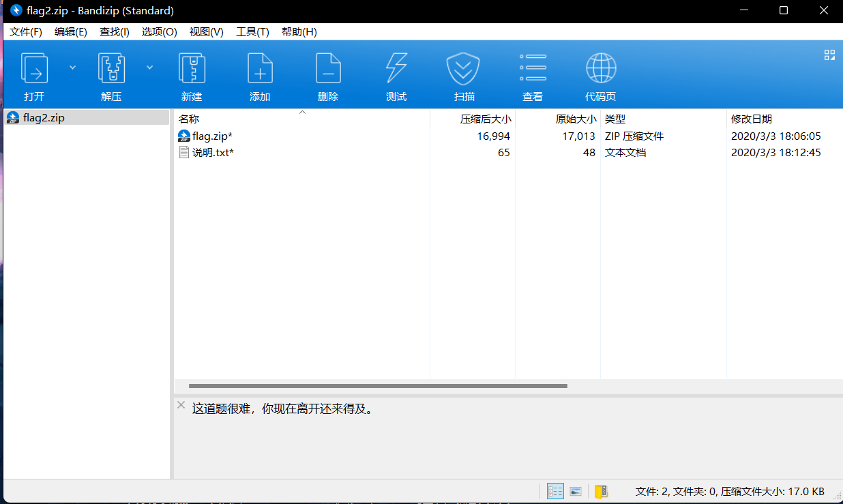Image resolution: width=843 pixels, height=504 pixels.
Task: Click the 解压 (Extract) toolbar icon
Action: [111, 68]
